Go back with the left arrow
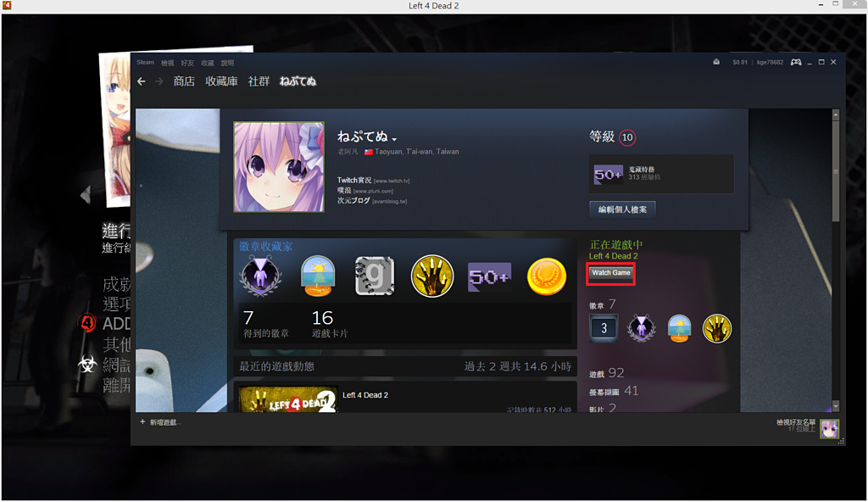Image resolution: width=868 pixels, height=502 pixels. pos(142,81)
